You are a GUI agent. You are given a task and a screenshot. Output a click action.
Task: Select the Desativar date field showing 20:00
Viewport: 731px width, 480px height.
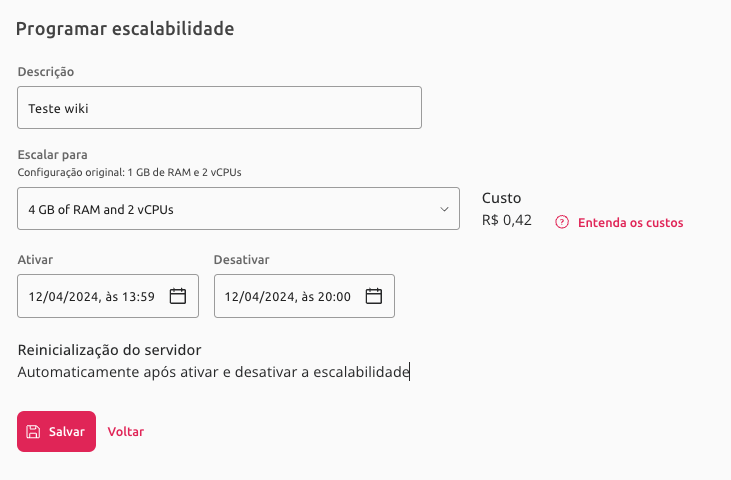click(304, 296)
